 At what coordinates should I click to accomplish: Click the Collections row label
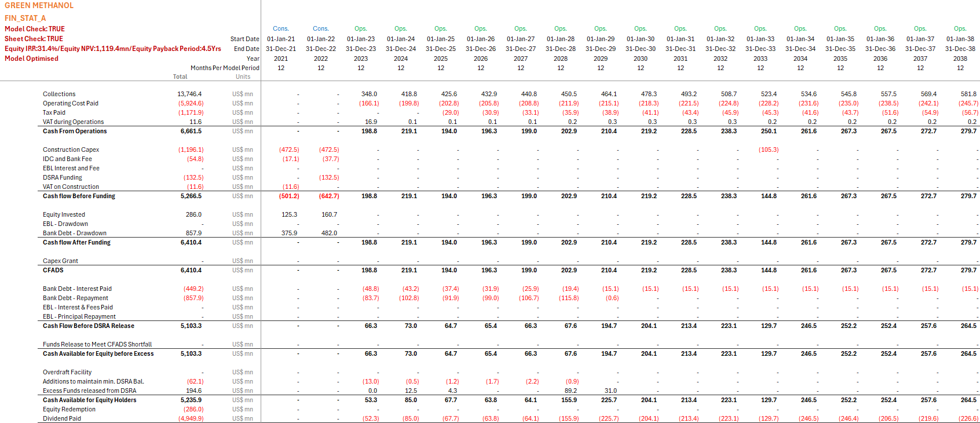coord(59,94)
